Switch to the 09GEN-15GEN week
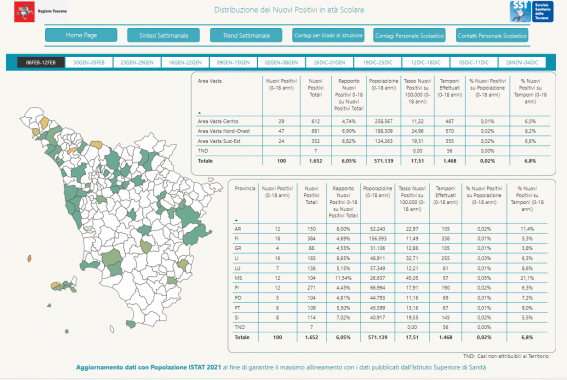Image resolution: width=567 pixels, height=380 pixels. (233, 63)
